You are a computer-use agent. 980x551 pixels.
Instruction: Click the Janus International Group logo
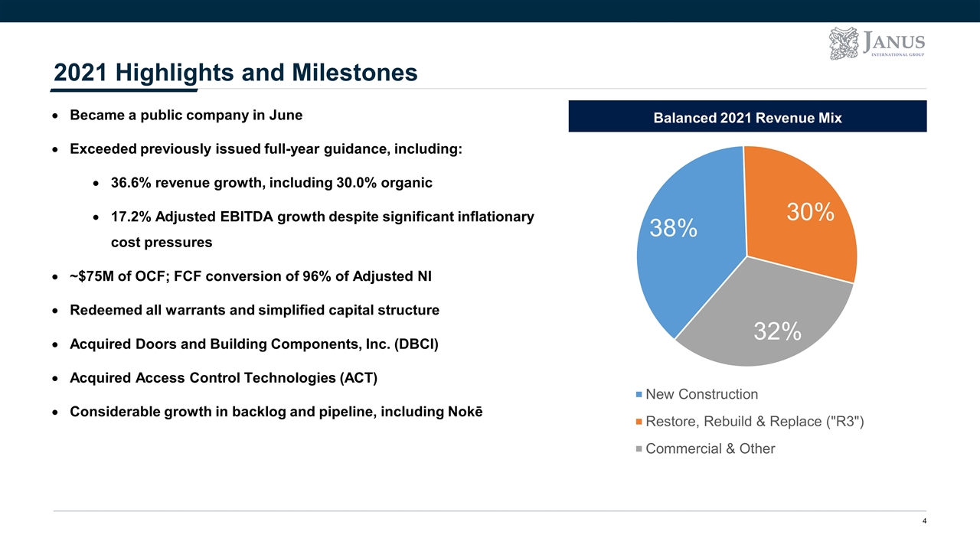tap(877, 44)
